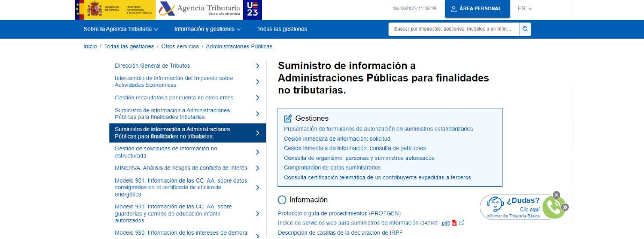The height and width of the screenshot is (239, 644).
Task: Open Modelo 933 guarderías sidebar item
Action: (173, 213)
